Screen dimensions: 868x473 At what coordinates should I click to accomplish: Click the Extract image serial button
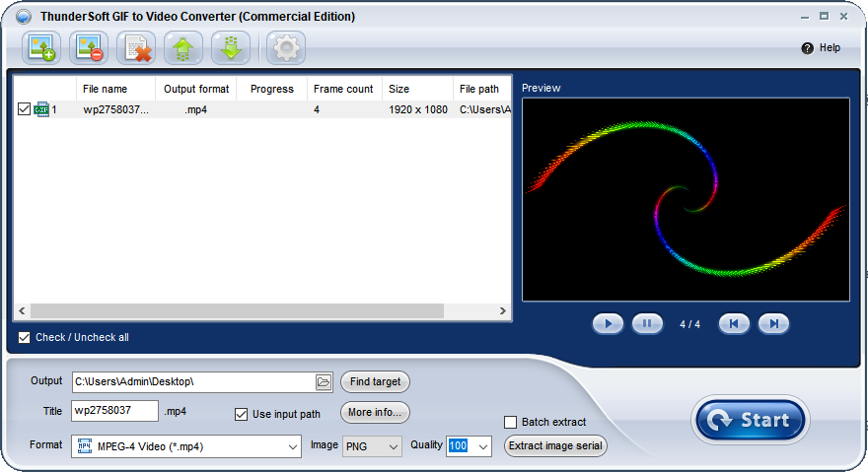coord(555,446)
